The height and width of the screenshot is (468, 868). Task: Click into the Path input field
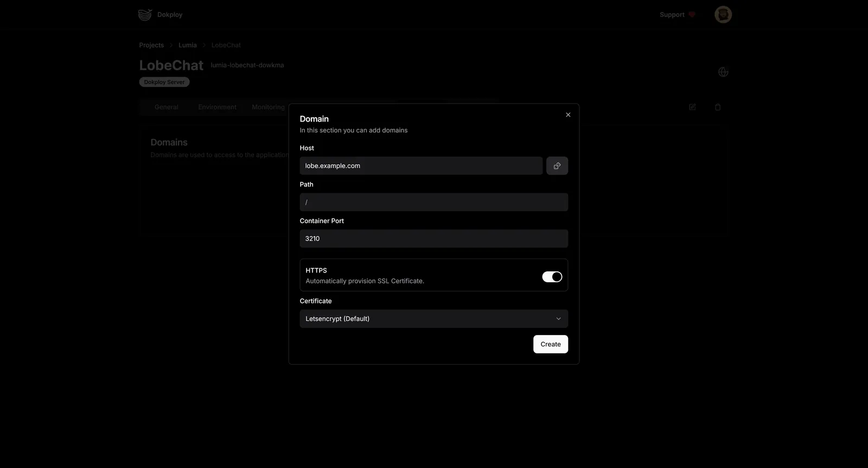pyautogui.click(x=433, y=203)
